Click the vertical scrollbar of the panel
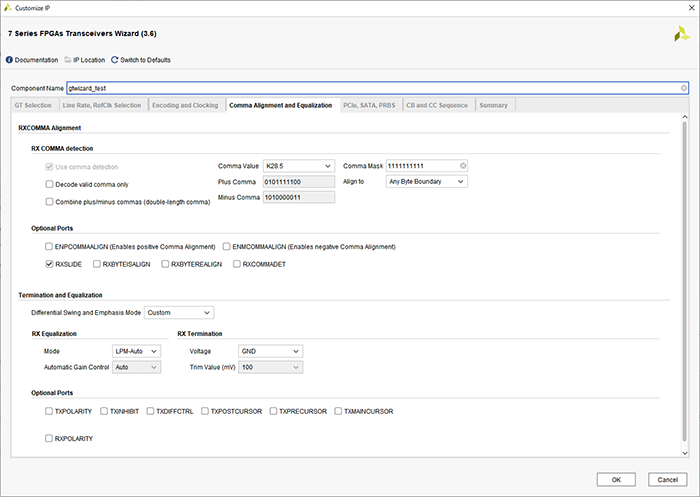This screenshot has width=700, height=497. coord(685,281)
